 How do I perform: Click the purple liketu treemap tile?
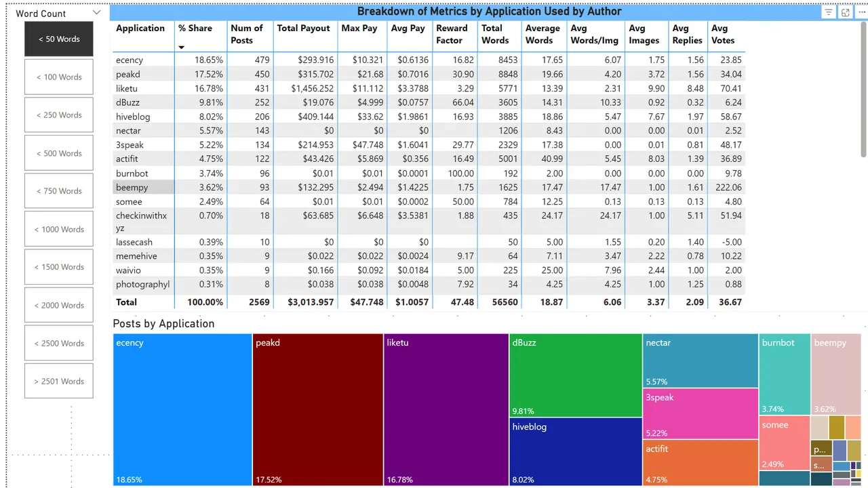click(446, 409)
